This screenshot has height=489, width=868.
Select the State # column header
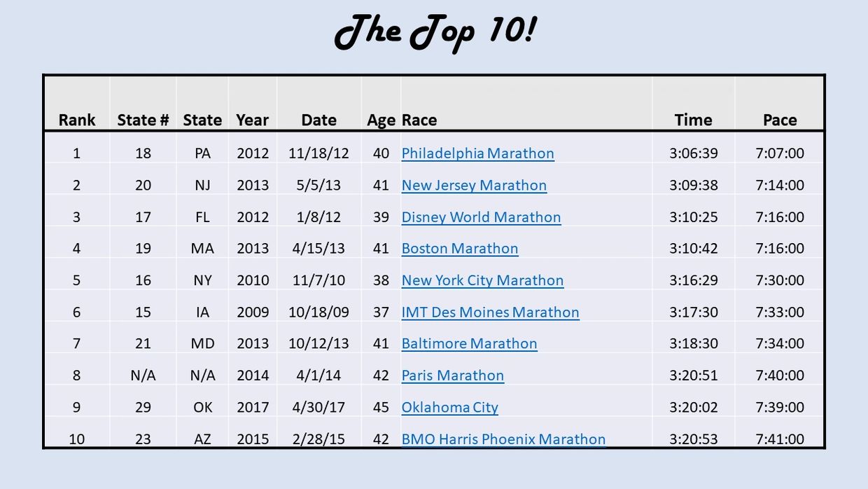pos(143,120)
